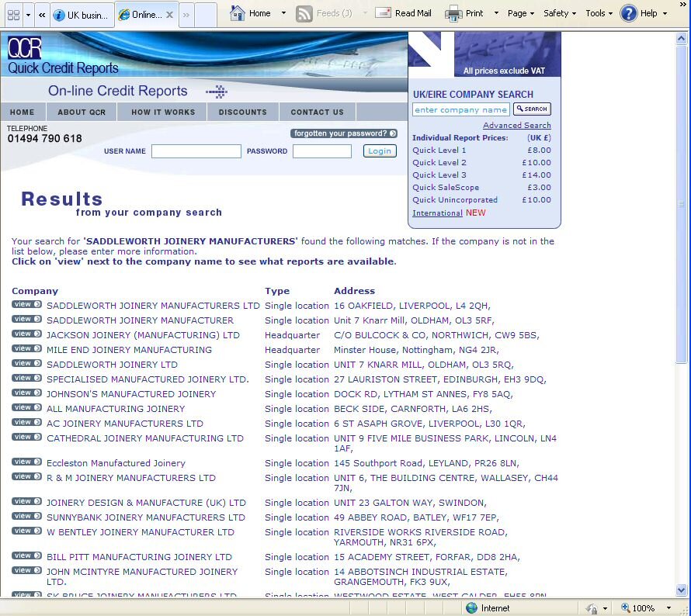
Task: Expand the Safety menu dropdown
Action: pyautogui.click(x=560, y=13)
